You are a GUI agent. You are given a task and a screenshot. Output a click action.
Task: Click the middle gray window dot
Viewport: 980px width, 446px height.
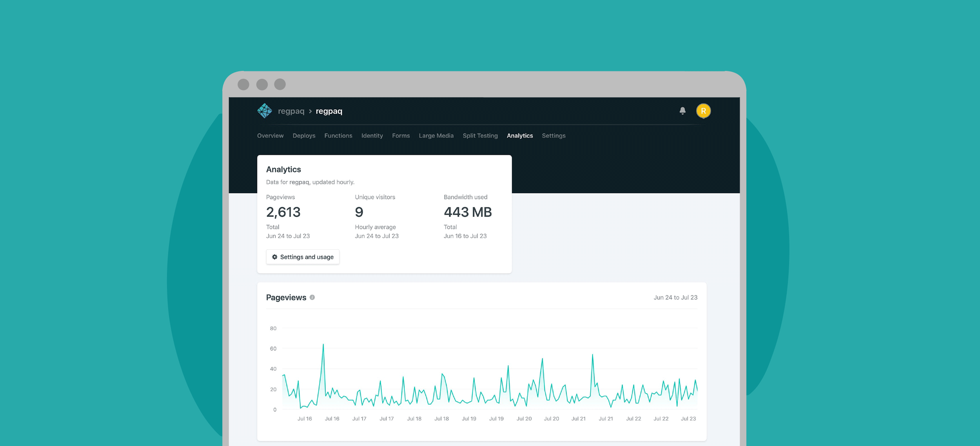(262, 84)
